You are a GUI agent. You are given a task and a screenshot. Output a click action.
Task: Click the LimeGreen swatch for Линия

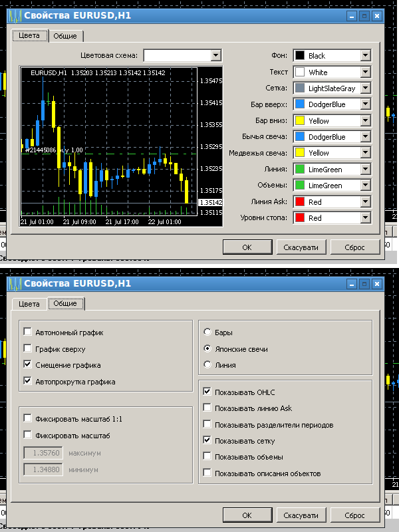tap(300, 169)
